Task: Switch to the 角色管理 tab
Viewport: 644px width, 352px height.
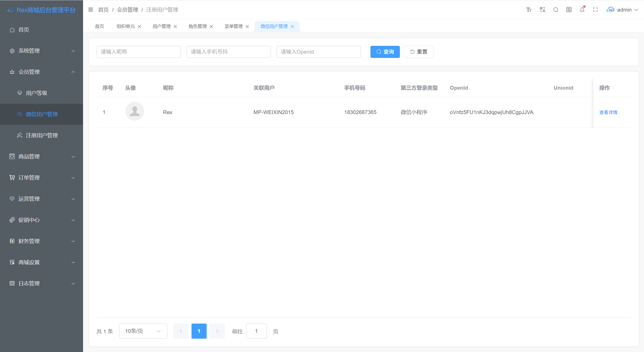Action: tap(198, 26)
